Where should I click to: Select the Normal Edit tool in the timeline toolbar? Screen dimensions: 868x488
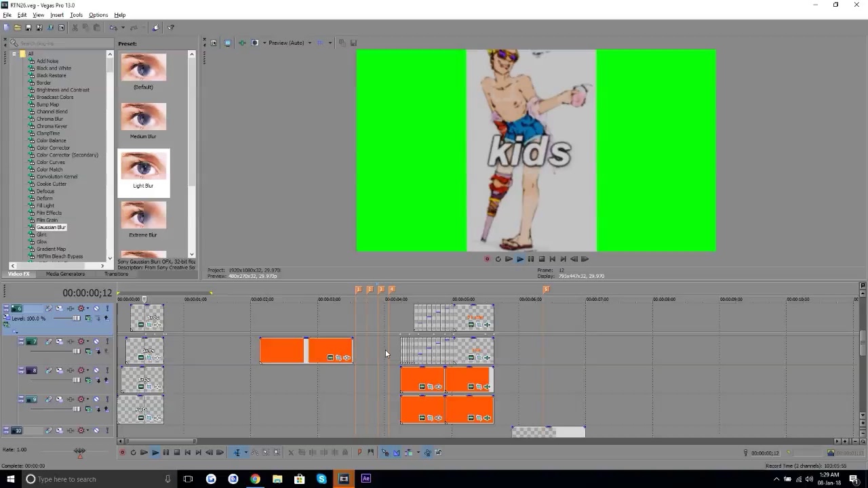(x=237, y=453)
